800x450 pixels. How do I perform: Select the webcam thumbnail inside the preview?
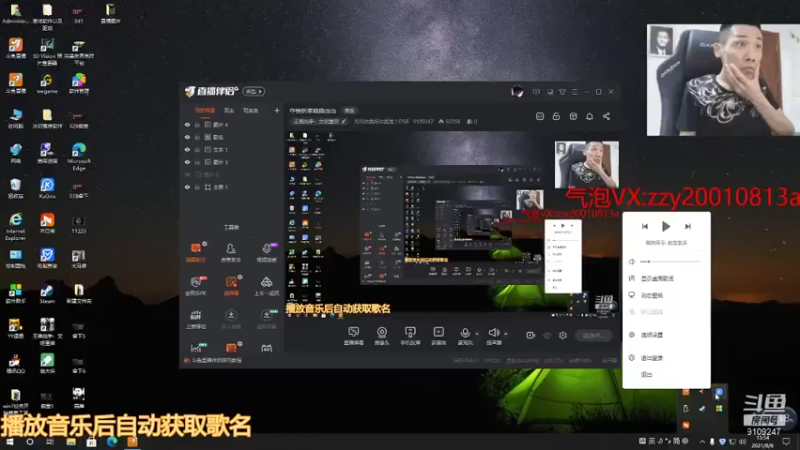click(587, 164)
